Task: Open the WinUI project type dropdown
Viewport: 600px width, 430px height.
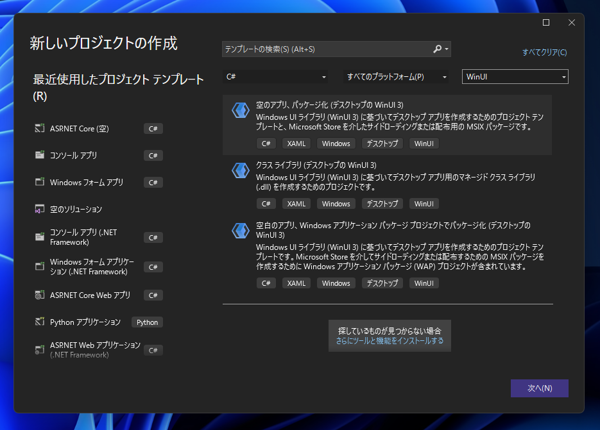Action: pos(515,77)
